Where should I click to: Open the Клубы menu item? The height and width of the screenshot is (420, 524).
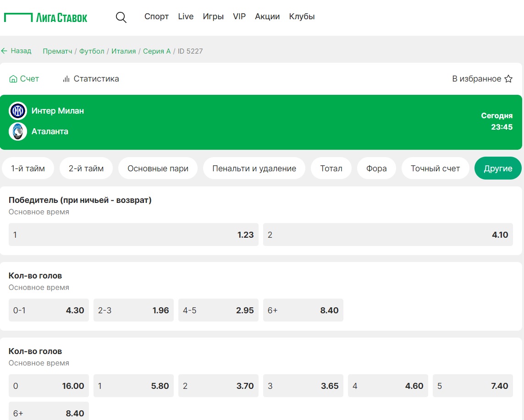point(302,16)
